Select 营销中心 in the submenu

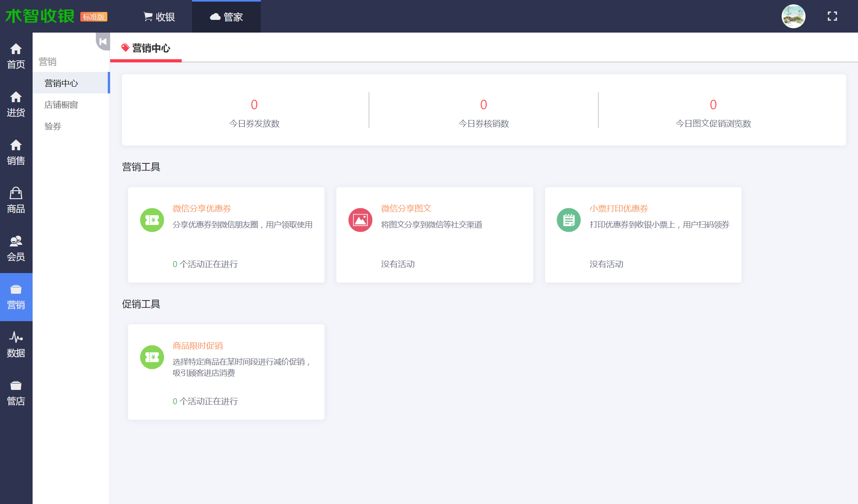(71, 83)
